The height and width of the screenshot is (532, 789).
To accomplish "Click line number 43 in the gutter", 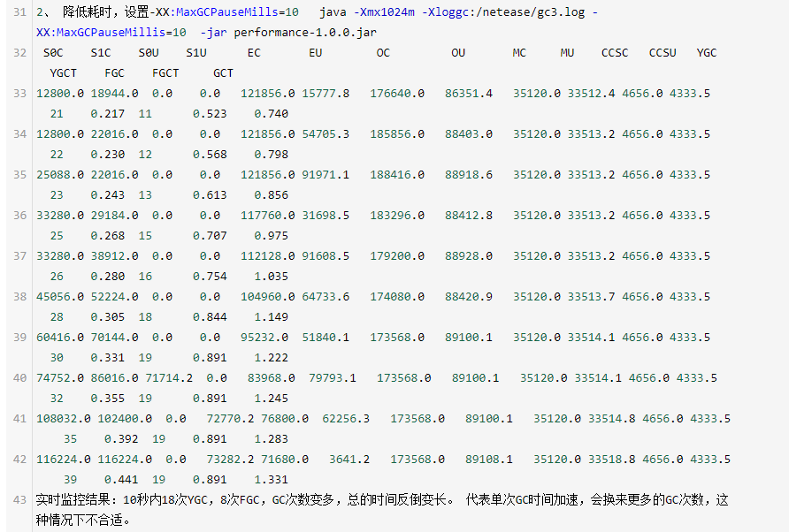I will click(x=19, y=500).
